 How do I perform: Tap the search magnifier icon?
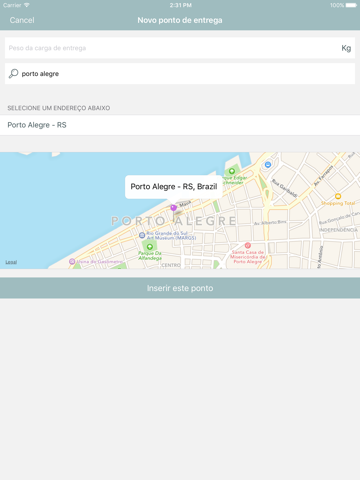pyautogui.click(x=13, y=73)
